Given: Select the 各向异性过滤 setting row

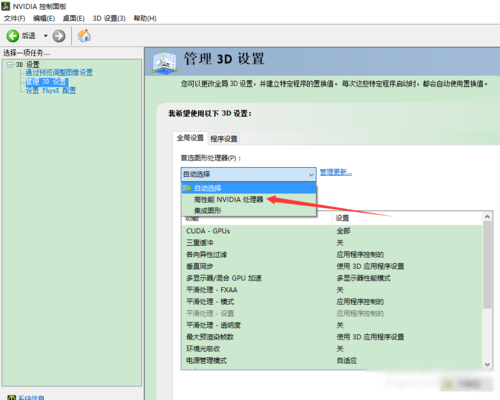Looking at the screenshot, I should (x=332, y=255).
